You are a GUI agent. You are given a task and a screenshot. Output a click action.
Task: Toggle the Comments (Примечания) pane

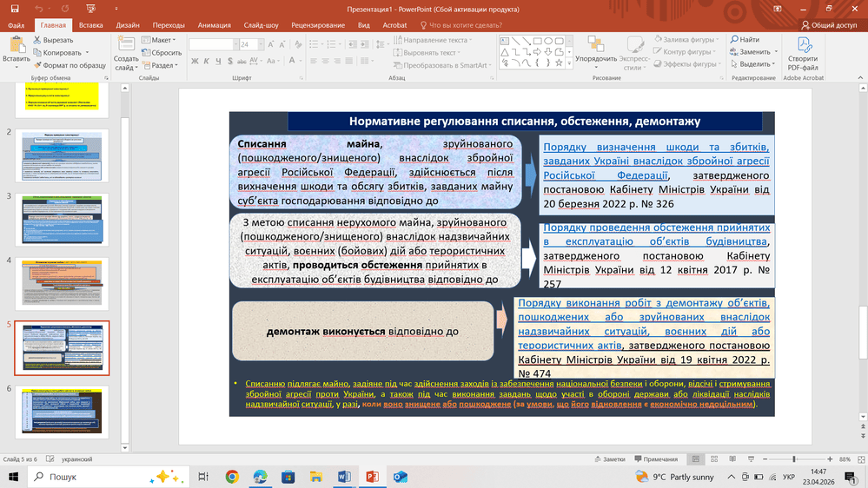[656, 458]
